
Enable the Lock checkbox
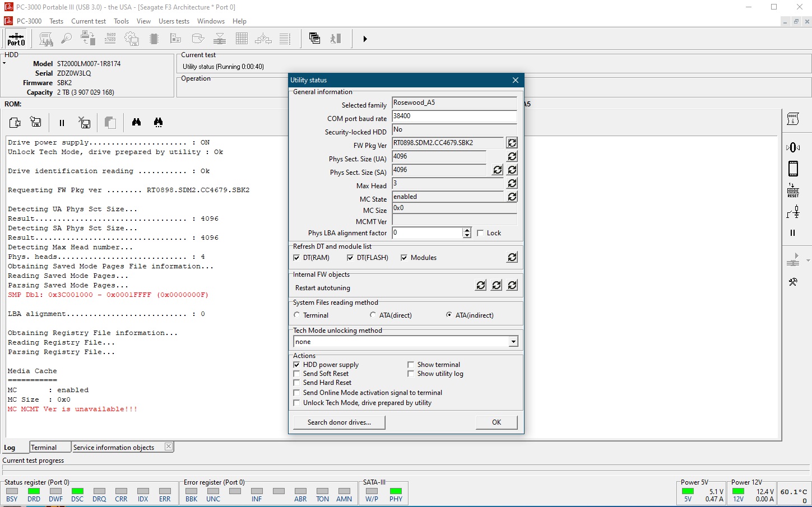click(480, 233)
